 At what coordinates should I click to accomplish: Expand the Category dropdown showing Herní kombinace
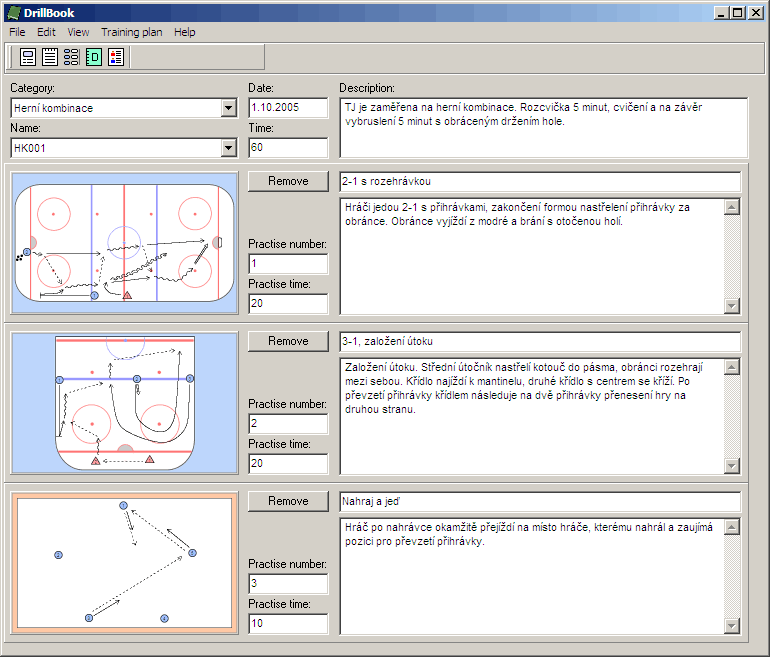[228, 108]
